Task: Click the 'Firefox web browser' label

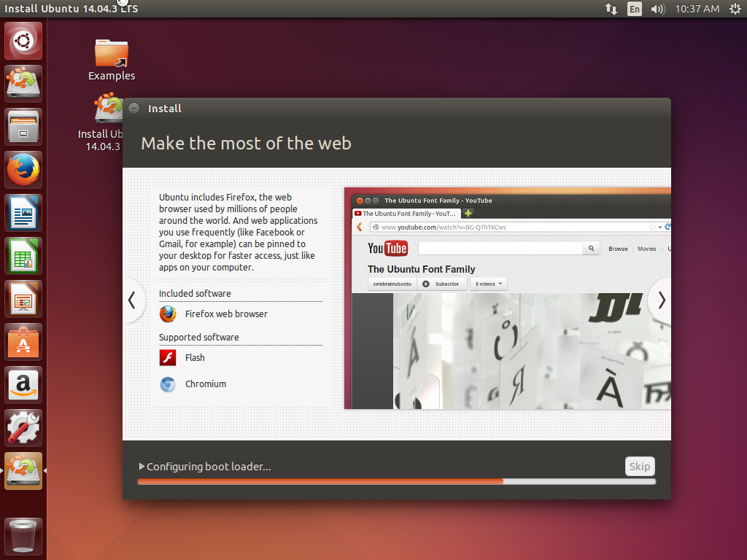Action: point(226,314)
